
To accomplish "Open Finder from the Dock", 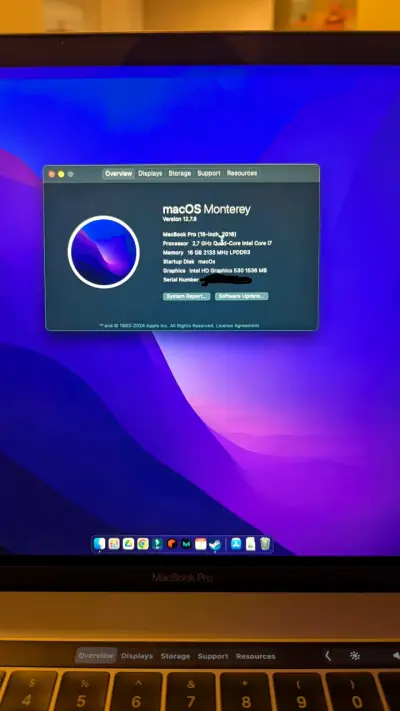I will click(x=99, y=543).
